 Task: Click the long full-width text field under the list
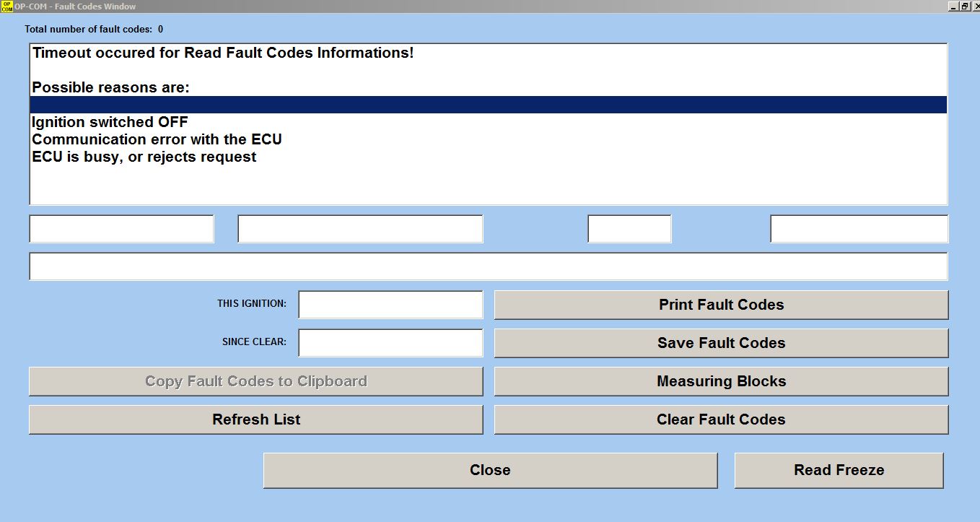pos(488,266)
